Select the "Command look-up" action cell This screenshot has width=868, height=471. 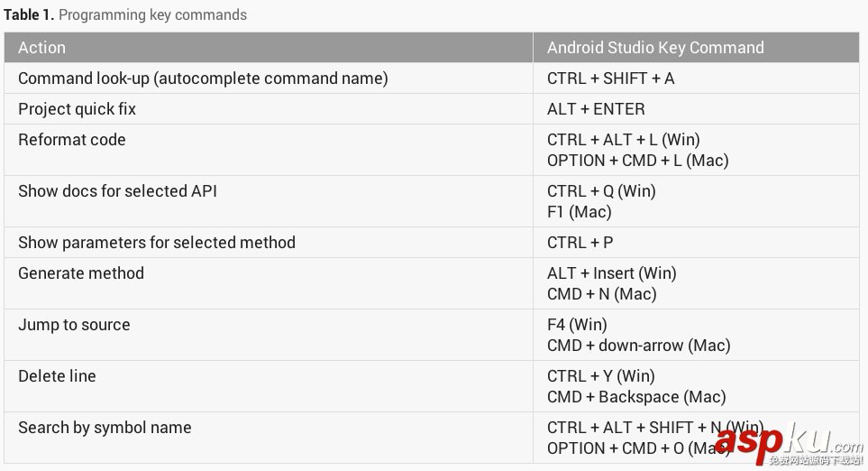[x=203, y=78]
